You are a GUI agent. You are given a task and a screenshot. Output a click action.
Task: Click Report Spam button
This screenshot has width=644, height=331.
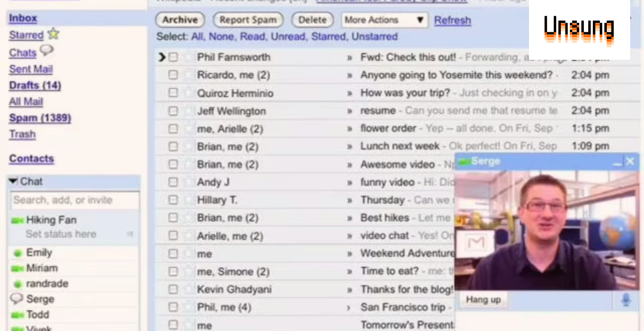point(248,20)
